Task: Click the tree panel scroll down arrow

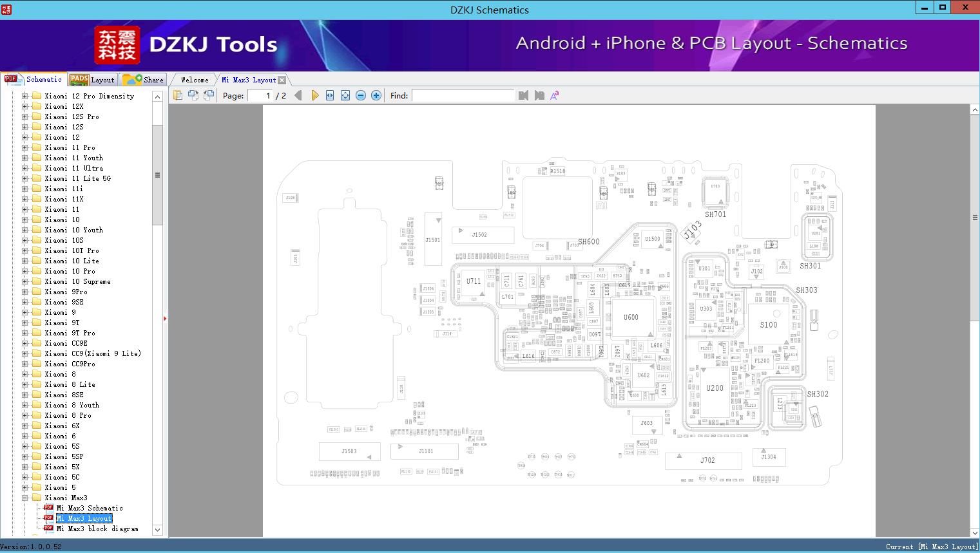Action: [x=157, y=530]
